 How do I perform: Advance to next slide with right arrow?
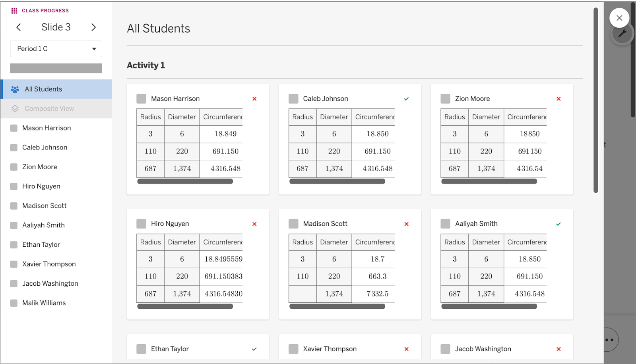tap(93, 27)
